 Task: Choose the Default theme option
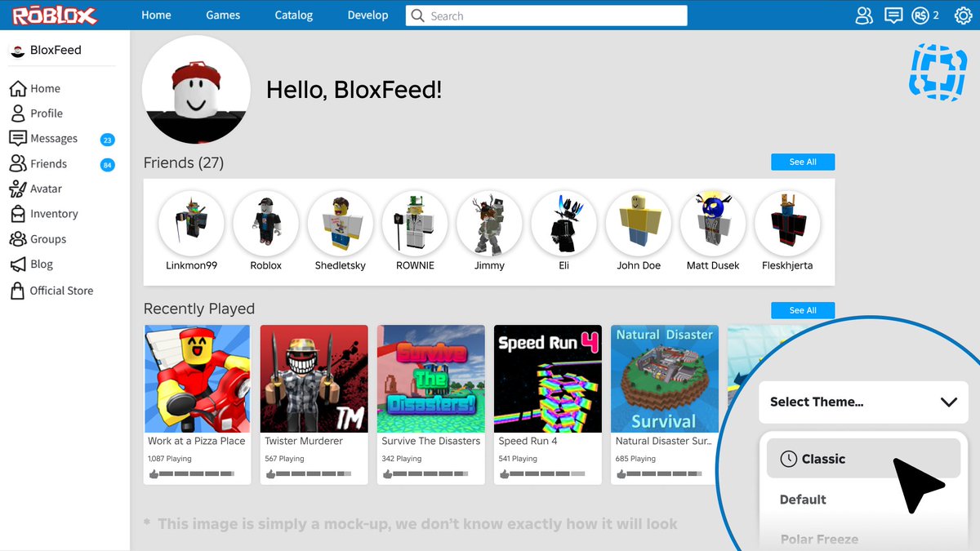click(x=803, y=500)
